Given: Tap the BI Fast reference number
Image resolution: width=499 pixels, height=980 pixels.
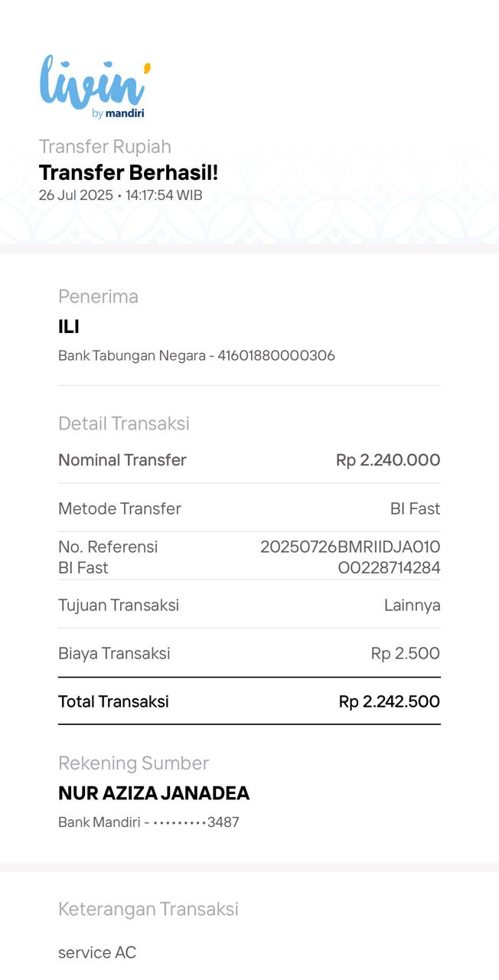Looking at the screenshot, I should (x=350, y=557).
